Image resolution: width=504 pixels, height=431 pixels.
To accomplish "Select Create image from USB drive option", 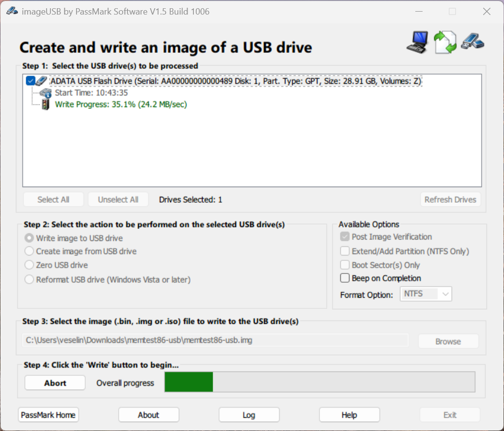I will click(30, 252).
